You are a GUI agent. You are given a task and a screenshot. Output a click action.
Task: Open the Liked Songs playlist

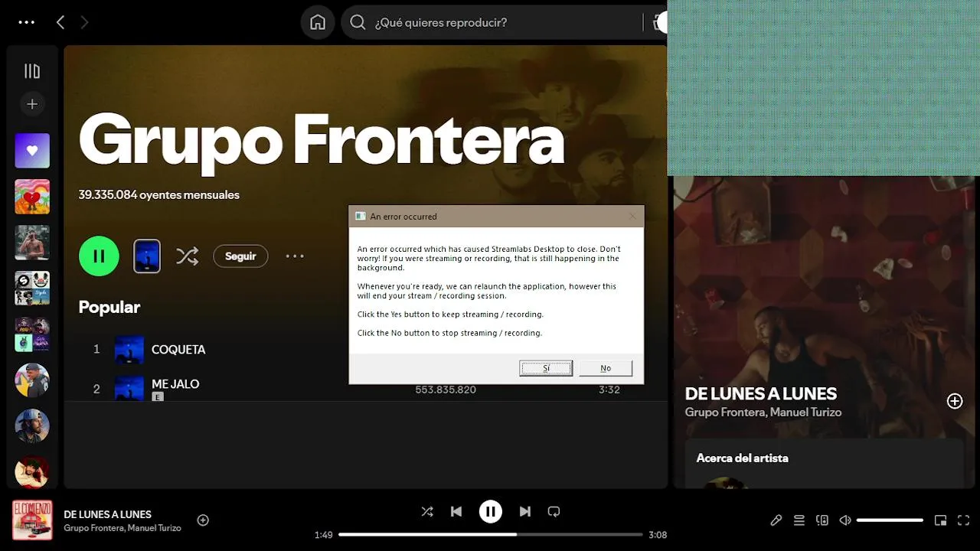pyautogui.click(x=32, y=151)
